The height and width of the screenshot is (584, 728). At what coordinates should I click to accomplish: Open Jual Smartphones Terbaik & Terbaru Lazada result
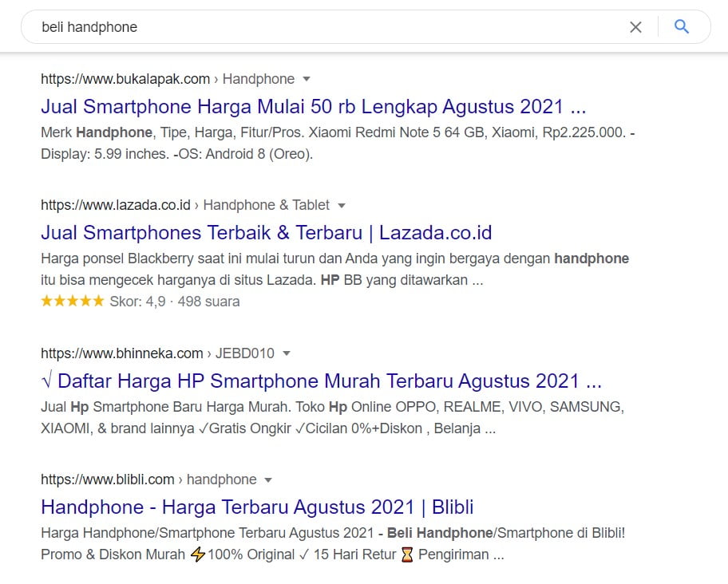(x=266, y=233)
